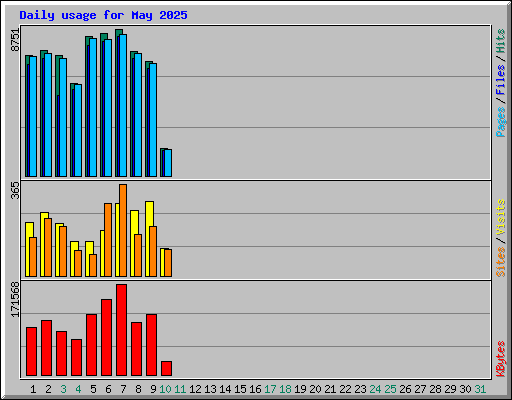Click the shortest cyan pages bar, day 10
Image resolution: width=512 pixels, height=400 pixels.
click(x=168, y=163)
